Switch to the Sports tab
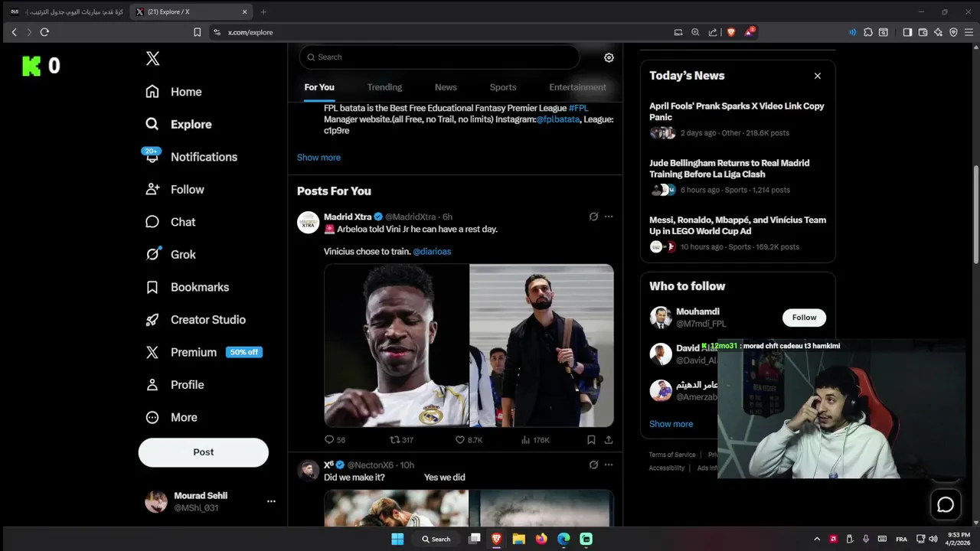This screenshot has width=980, height=551. [503, 87]
